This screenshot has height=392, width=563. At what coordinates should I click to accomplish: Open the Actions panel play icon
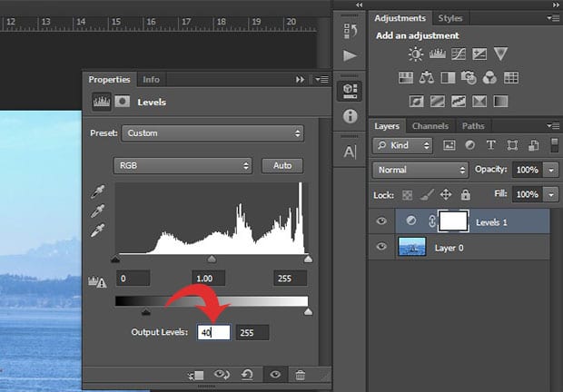[x=350, y=55]
